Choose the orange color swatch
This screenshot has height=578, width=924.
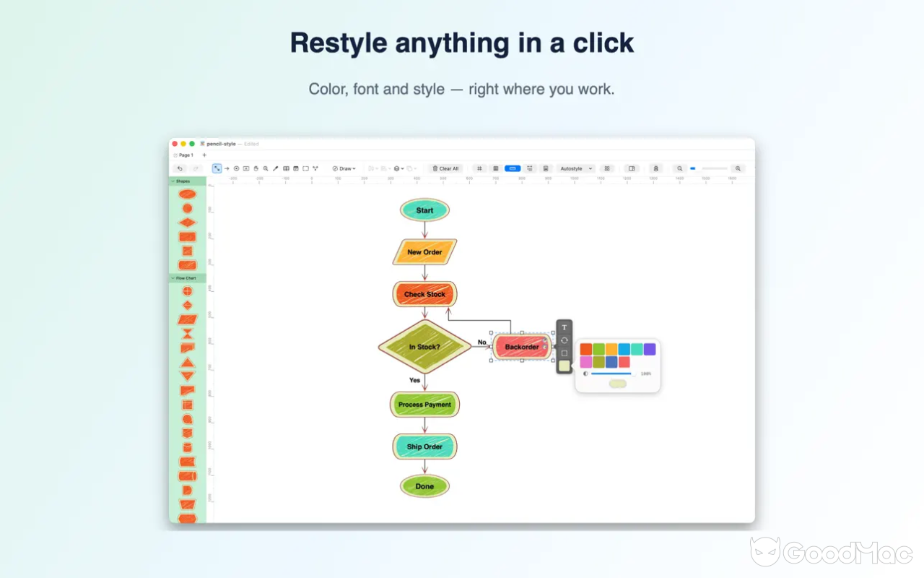[586, 349]
